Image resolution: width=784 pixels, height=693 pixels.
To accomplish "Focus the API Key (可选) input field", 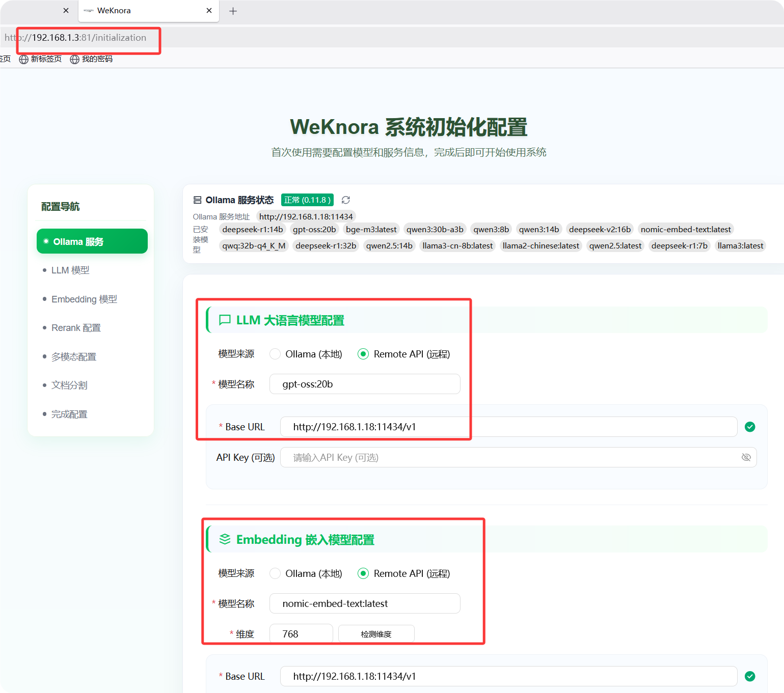I will click(x=509, y=457).
